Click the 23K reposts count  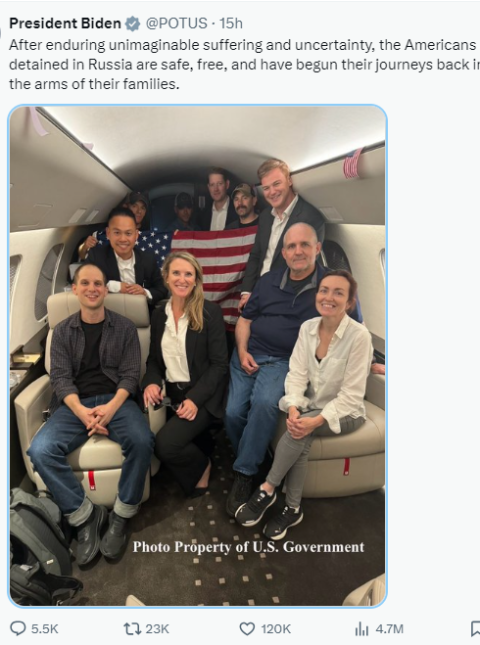pos(157,629)
